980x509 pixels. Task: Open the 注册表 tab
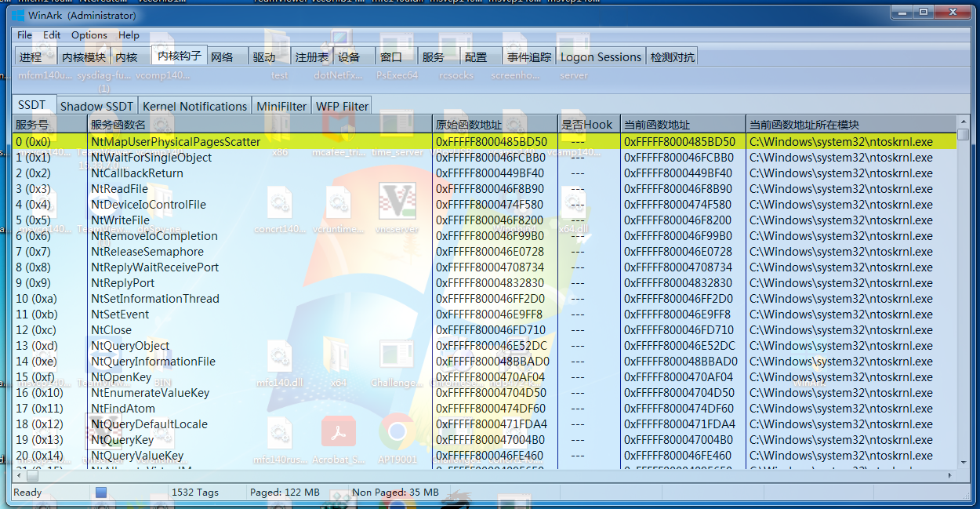tap(312, 56)
